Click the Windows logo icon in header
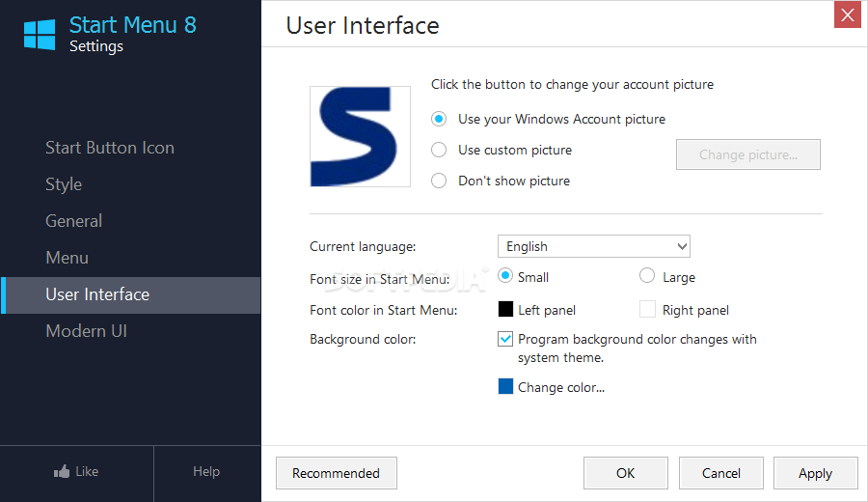Viewport: 868px width, 502px height. (x=40, y=35)
